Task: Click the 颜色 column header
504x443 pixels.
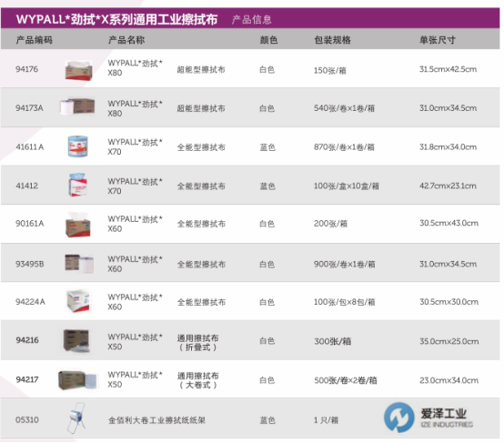Action: [268, 40]
